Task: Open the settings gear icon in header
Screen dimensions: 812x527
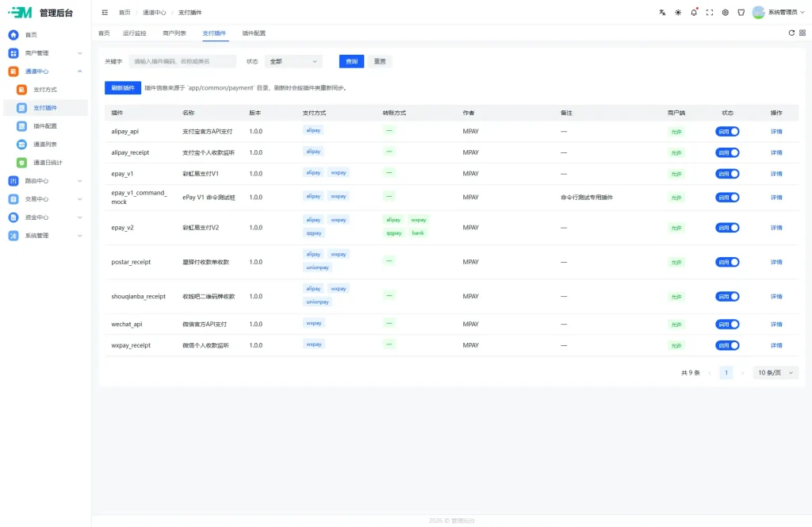Action: click(726, 13)
